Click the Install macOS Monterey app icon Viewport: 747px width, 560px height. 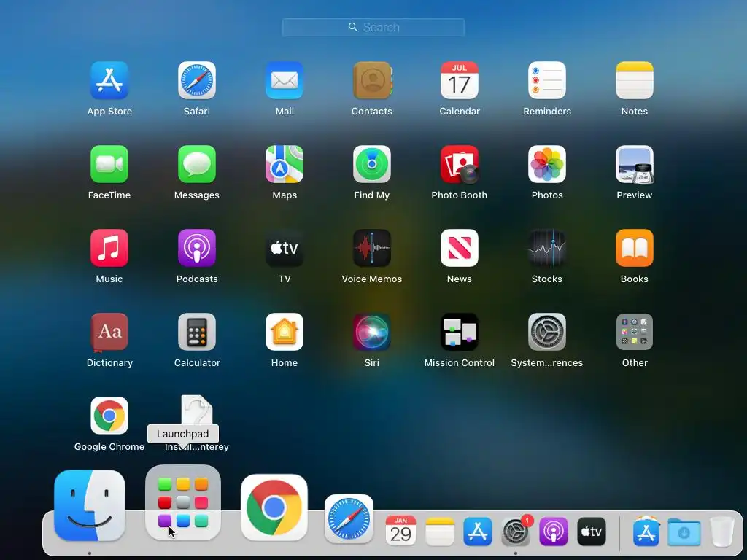pyautogui.click(x=197, y=410)
